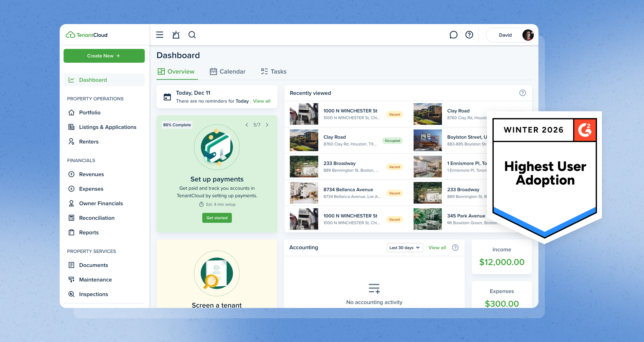Click the Create New button
The image size is (644, 342).
tap(104, 56)
